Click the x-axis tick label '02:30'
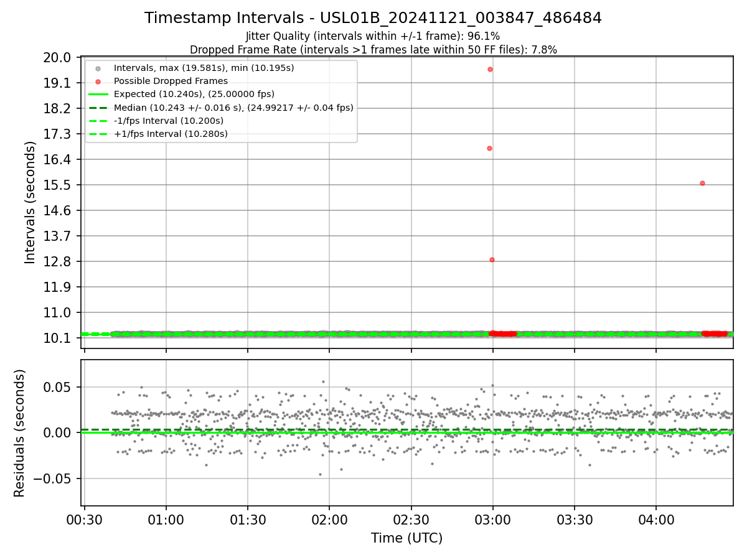The image size is (747, 560). (x=411, y=520)
